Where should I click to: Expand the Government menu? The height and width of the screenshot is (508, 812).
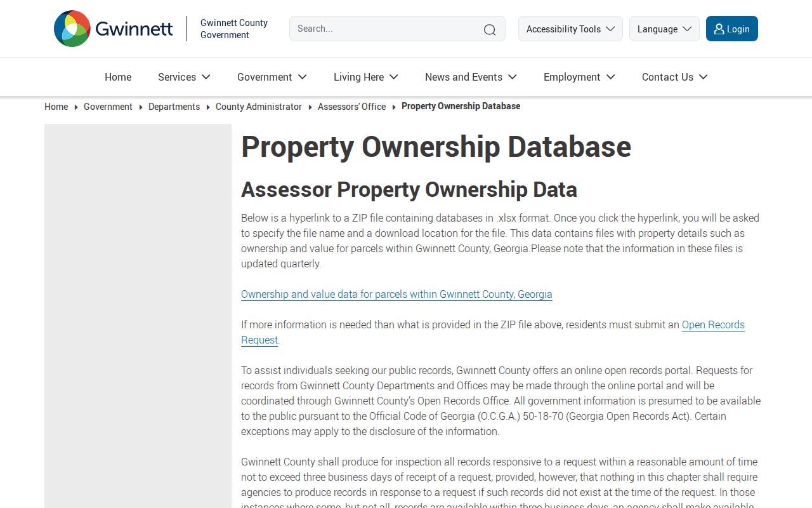tap(272, 77)
